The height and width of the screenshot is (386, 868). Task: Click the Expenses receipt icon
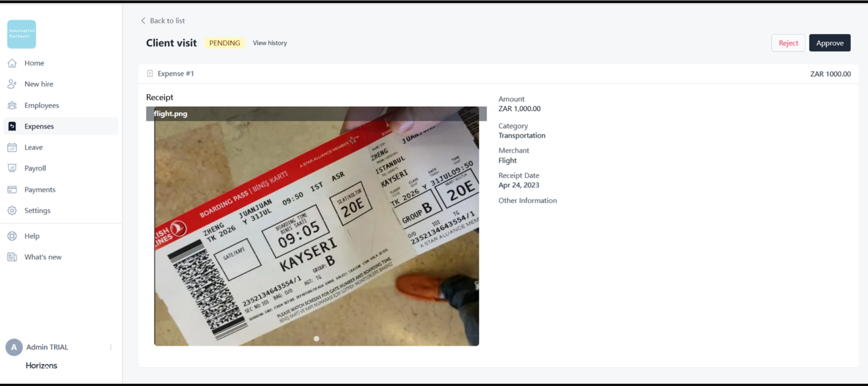click(x=12, y=127)
